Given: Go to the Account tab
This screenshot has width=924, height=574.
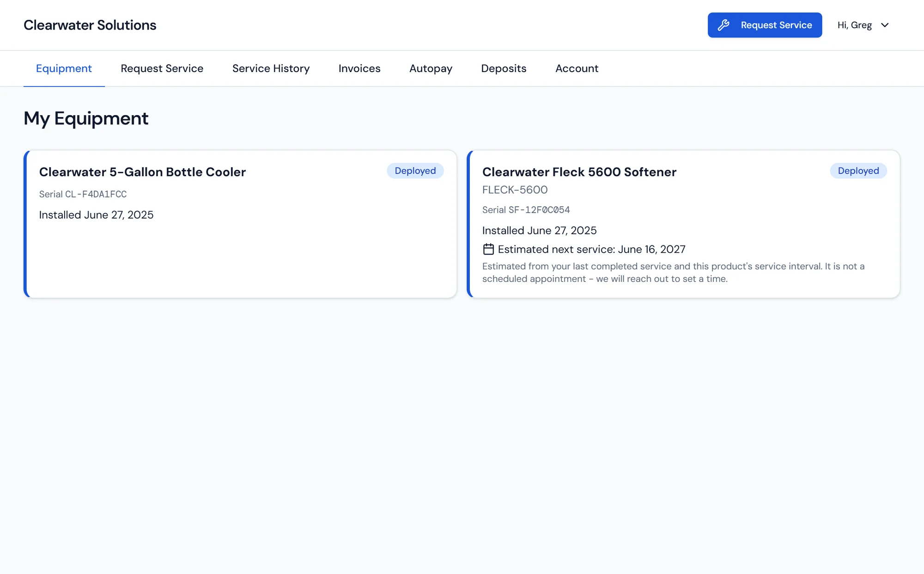Looking at the screenshot, I should point(577,68).
